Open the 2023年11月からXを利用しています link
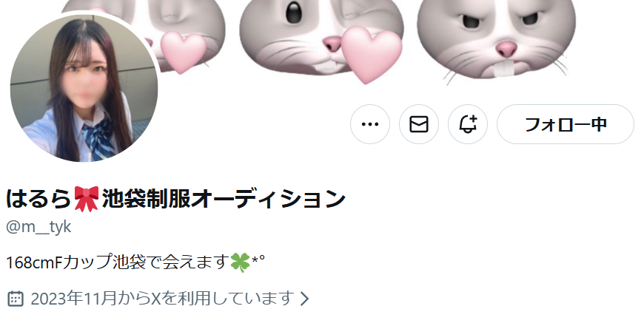 [162, 298]
